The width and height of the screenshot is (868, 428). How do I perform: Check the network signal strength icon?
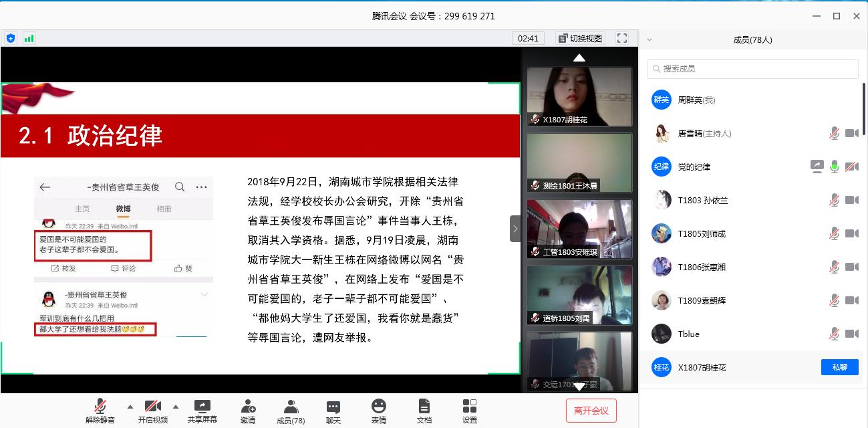29,38
